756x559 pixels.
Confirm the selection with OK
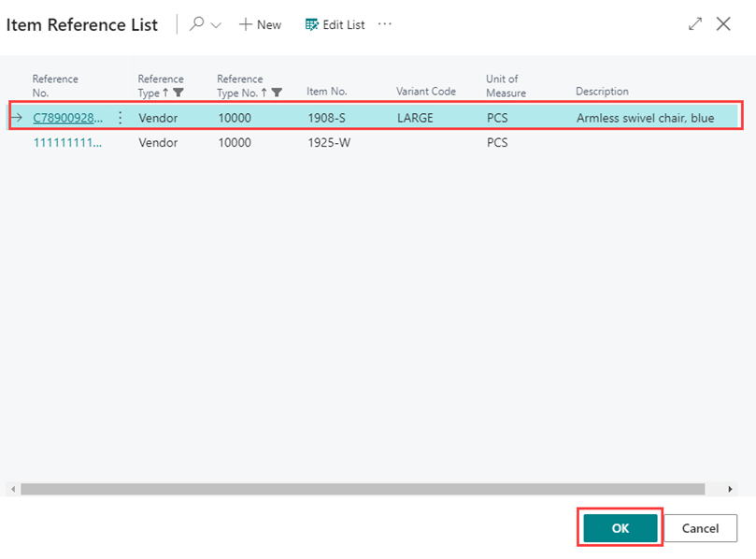click(x=620, y=528)
